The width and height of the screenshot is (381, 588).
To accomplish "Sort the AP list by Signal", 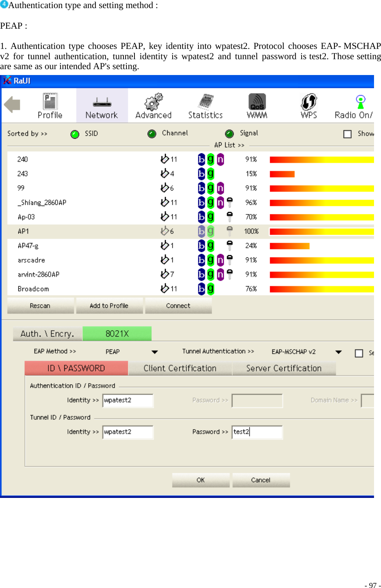I will (x=230, y=134).
